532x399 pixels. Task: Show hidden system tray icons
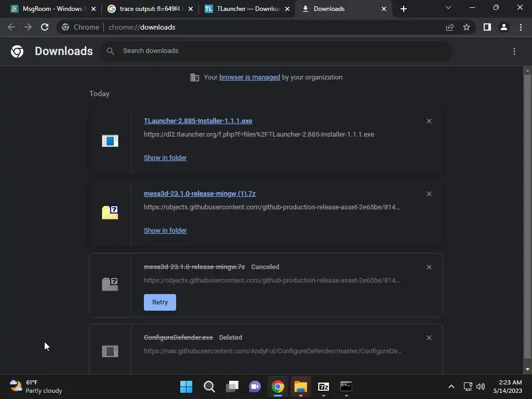(451, 387)
